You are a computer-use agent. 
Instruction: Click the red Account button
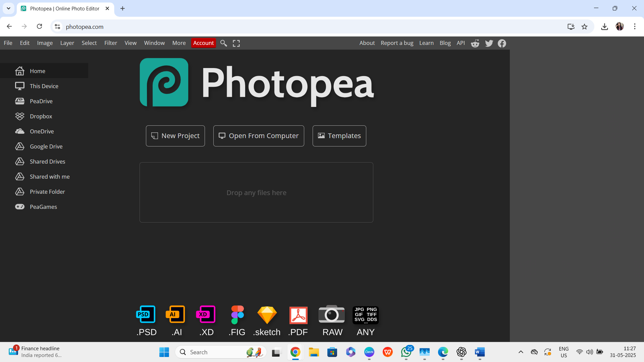(x=203, y=43)
